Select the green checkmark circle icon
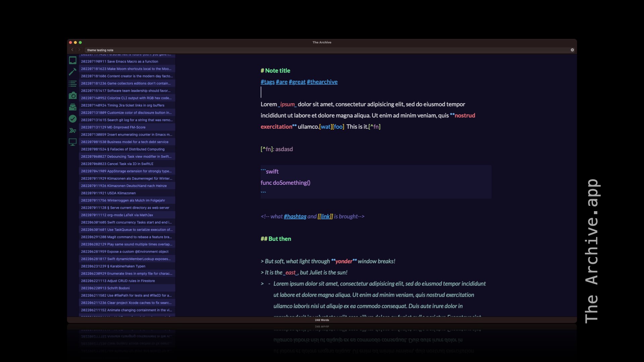The image size is (644, 362). 72,119
